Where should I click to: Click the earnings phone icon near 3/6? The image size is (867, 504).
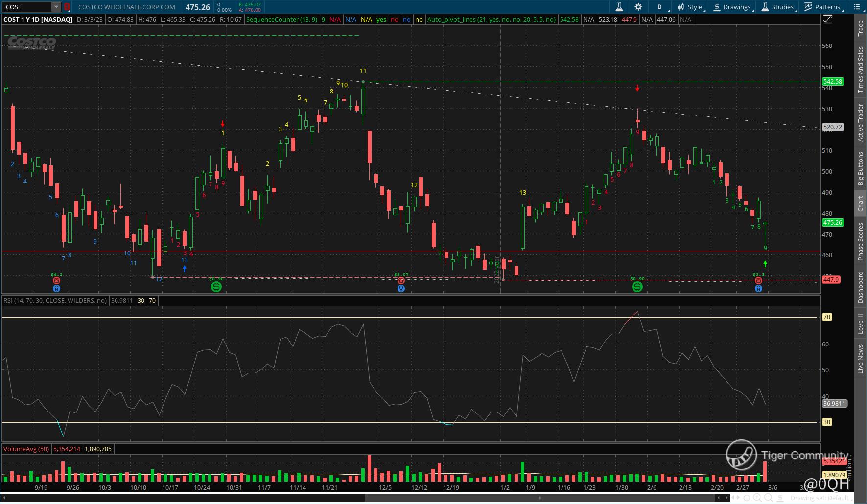(x=758, y=281)
